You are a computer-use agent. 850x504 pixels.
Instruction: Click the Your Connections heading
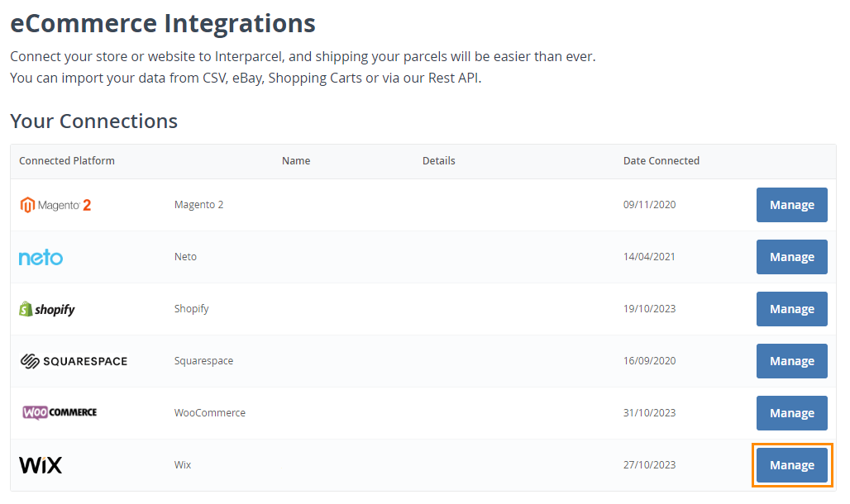coord(94,121)
